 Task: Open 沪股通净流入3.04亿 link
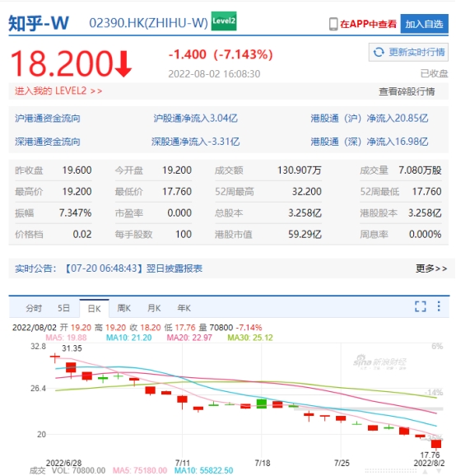195,119
